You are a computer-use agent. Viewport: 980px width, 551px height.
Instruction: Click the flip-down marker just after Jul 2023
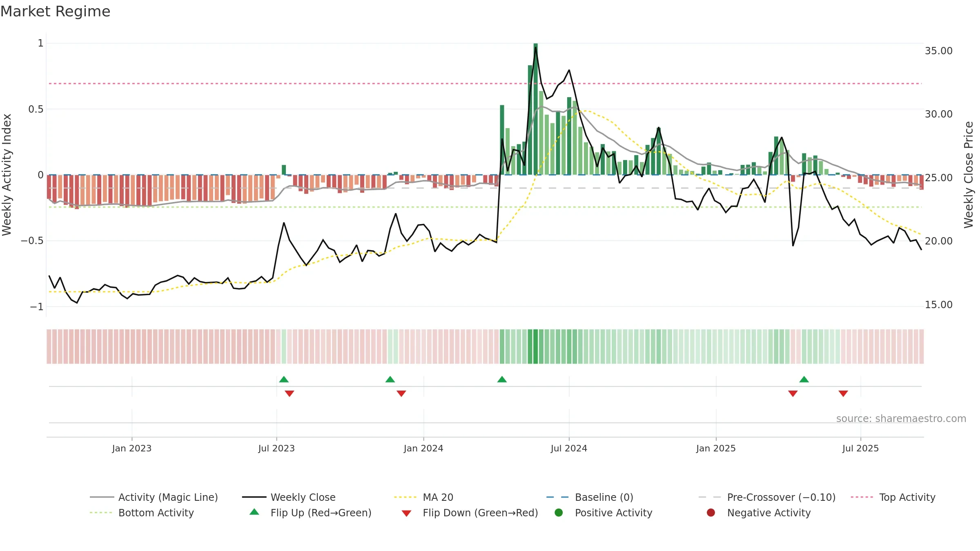click(x=290, y=393)
